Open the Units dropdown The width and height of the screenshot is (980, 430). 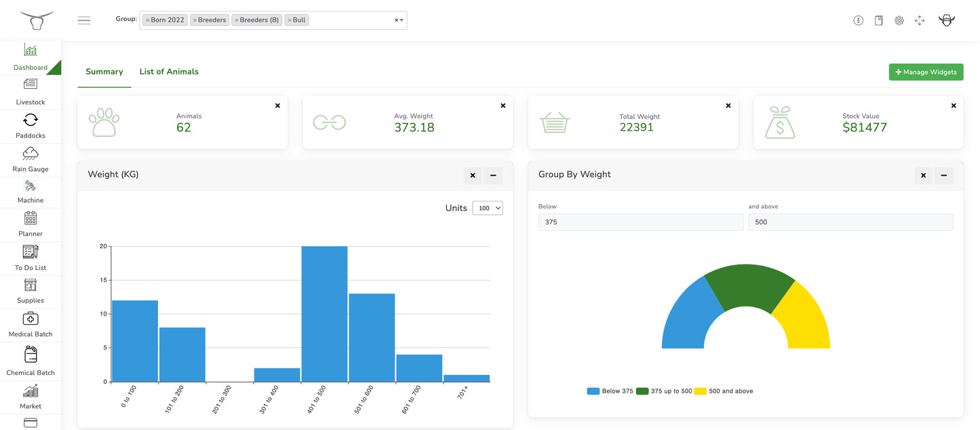click(487, 208)
